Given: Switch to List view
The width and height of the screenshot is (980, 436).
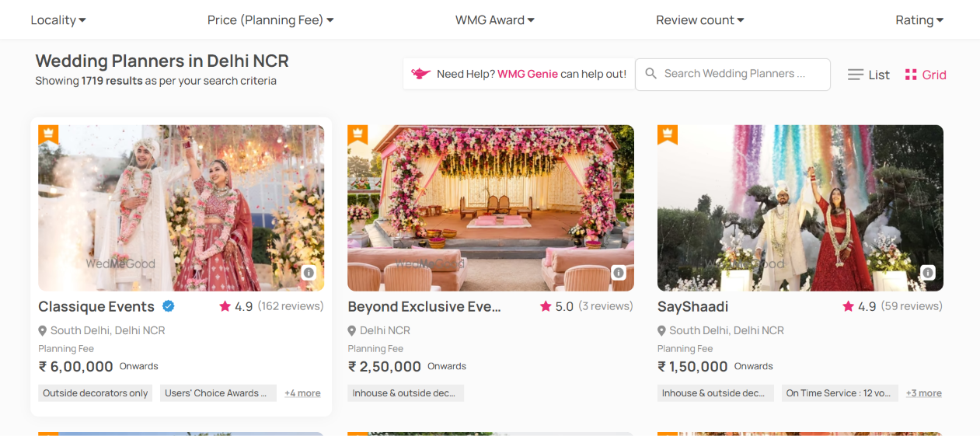Looking at the screenshot, I should tap(868, 75).
